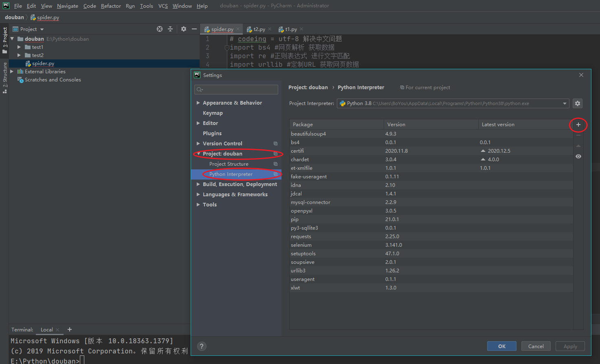The image size is (600, 364).
Task: Expand the Editor settings section
Action: (198, 123)
